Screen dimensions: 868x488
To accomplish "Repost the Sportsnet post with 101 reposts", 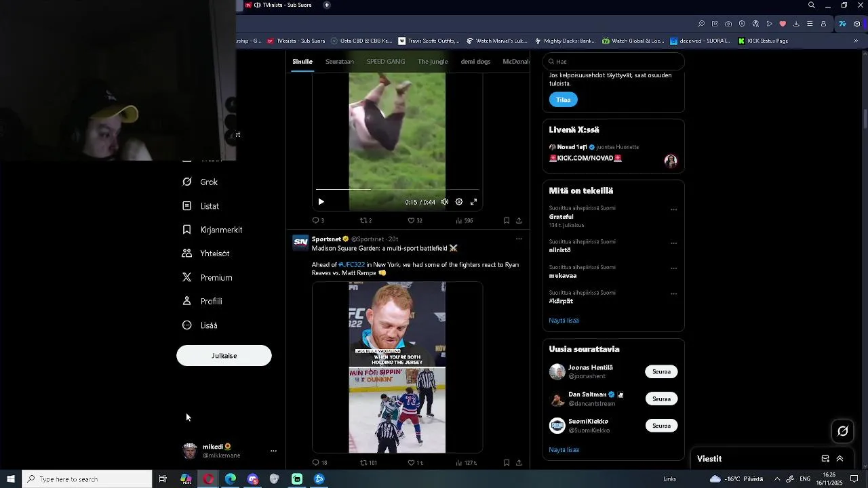I will pos(368,463).
